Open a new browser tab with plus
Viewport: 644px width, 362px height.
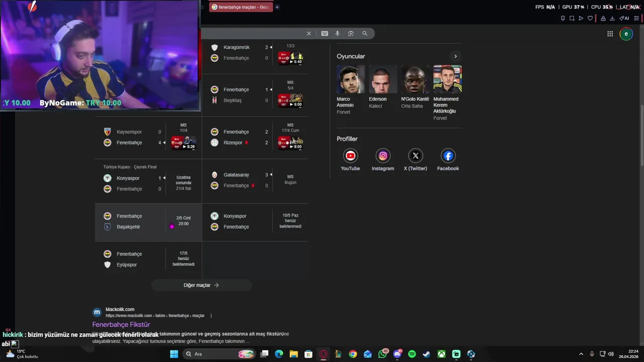coord(277,7)
